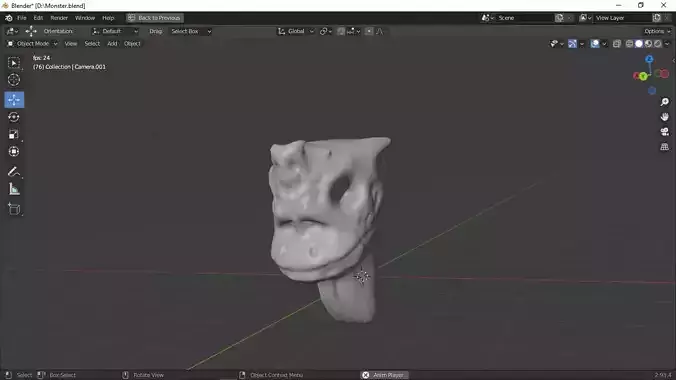Select the Move tool
The width and height of the screenshot is (676, 380).
click(x=14, y=100)
